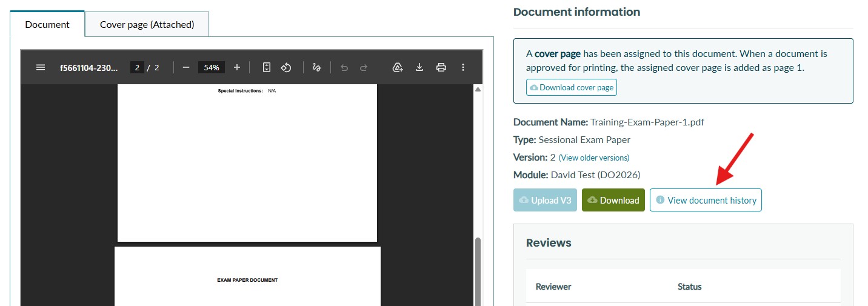Image resolution: width=868 pixels, height=306 pixels.
Task: Click the Upload V3 button
Action: 545,200
